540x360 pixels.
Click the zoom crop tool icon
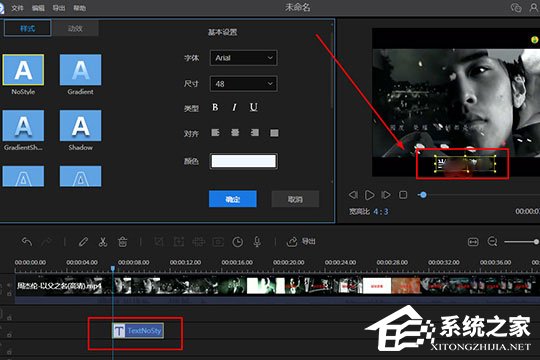pos(179,241)
